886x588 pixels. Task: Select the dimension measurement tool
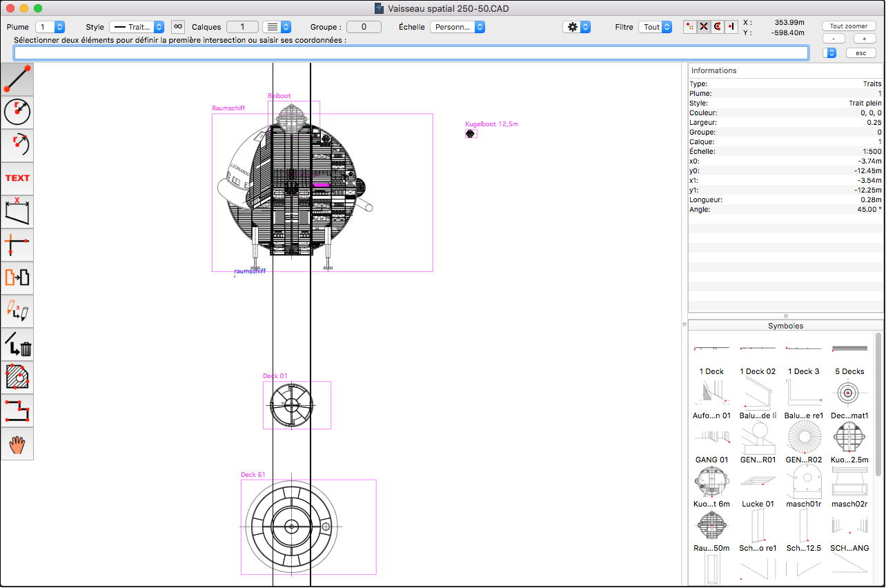click(17, 211)
